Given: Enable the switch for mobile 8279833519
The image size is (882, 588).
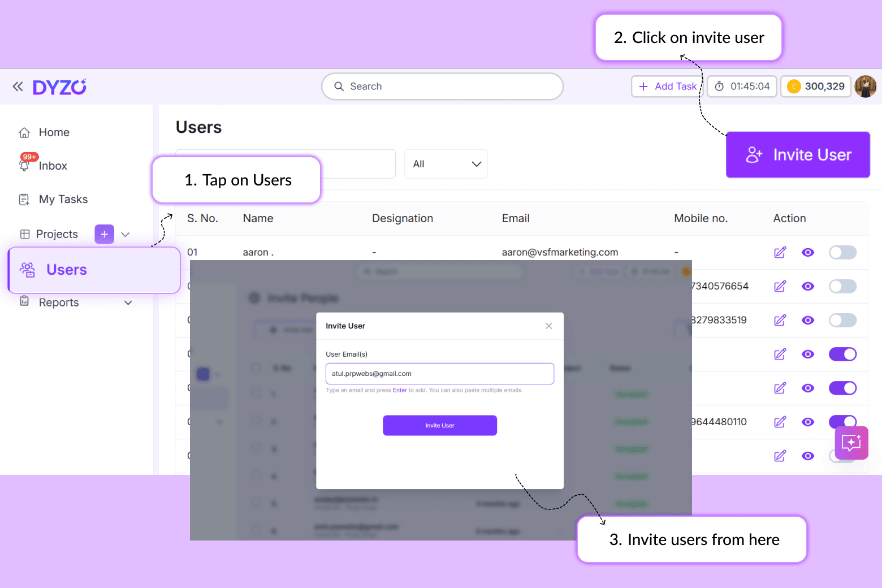Looking at the screenshot, I should tap(842, 320).
